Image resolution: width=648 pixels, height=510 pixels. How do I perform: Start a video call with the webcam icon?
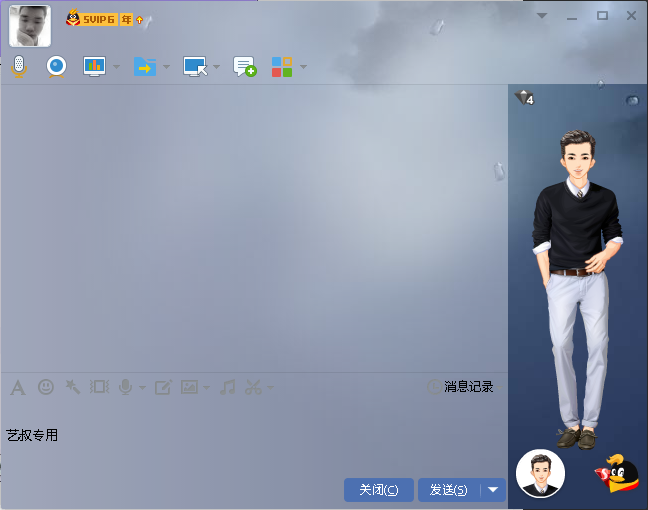pyautogui.click(x=57, y=66)
